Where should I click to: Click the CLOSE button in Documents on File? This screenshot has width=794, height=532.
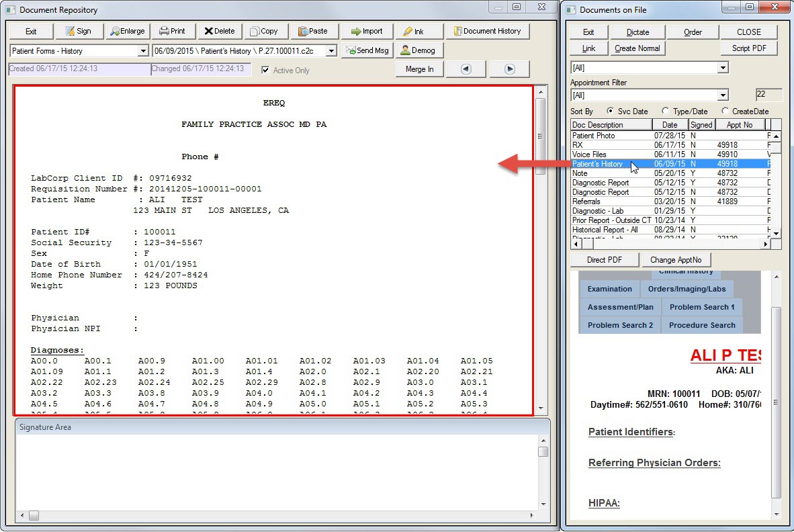[749, 32]
